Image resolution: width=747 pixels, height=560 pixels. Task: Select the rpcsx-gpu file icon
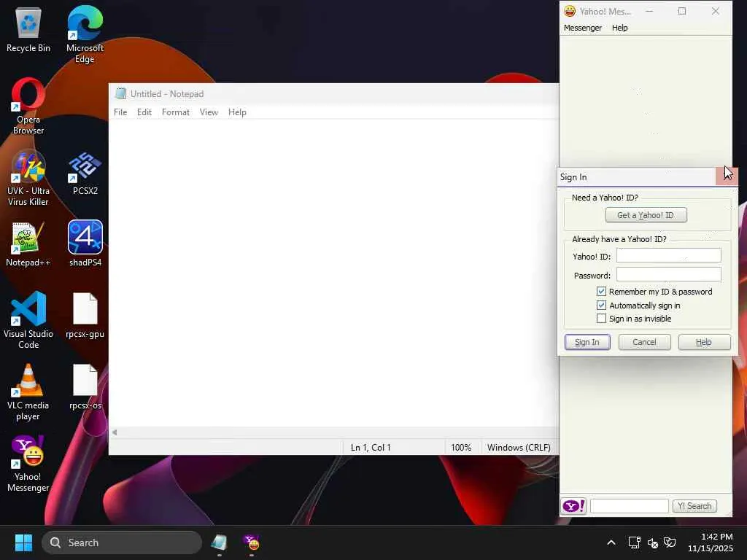click(x=85, y=315)
